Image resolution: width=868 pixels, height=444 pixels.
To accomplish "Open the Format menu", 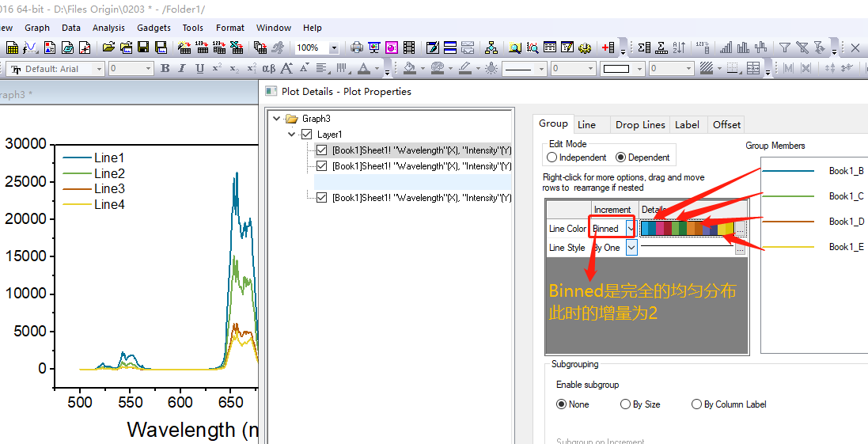I will pyautogui.click(x=230, y=28).
